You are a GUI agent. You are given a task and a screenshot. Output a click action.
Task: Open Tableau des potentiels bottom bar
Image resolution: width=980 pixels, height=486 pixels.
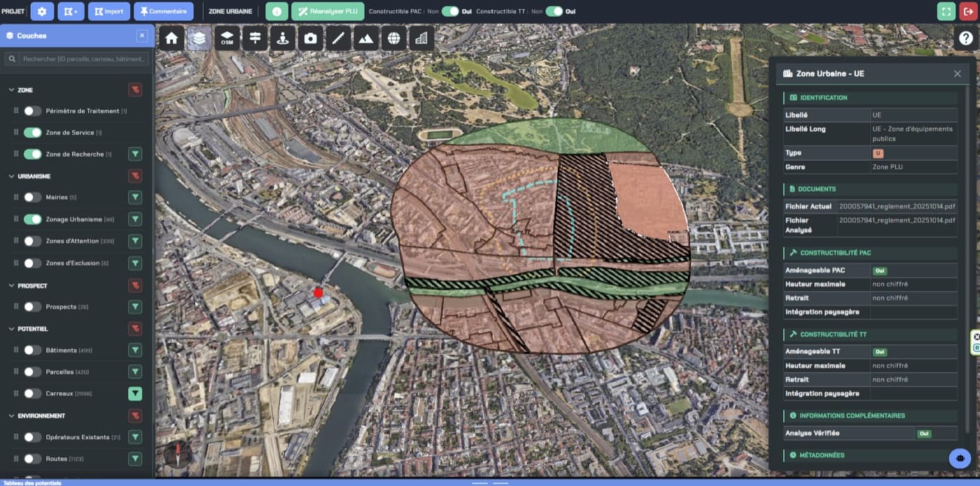tap(490, 483)
